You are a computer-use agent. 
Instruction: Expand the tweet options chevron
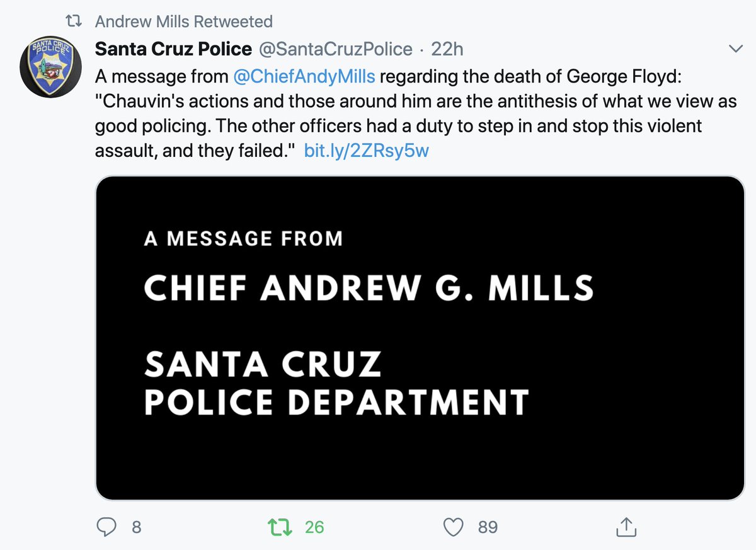tap(735, 49)
